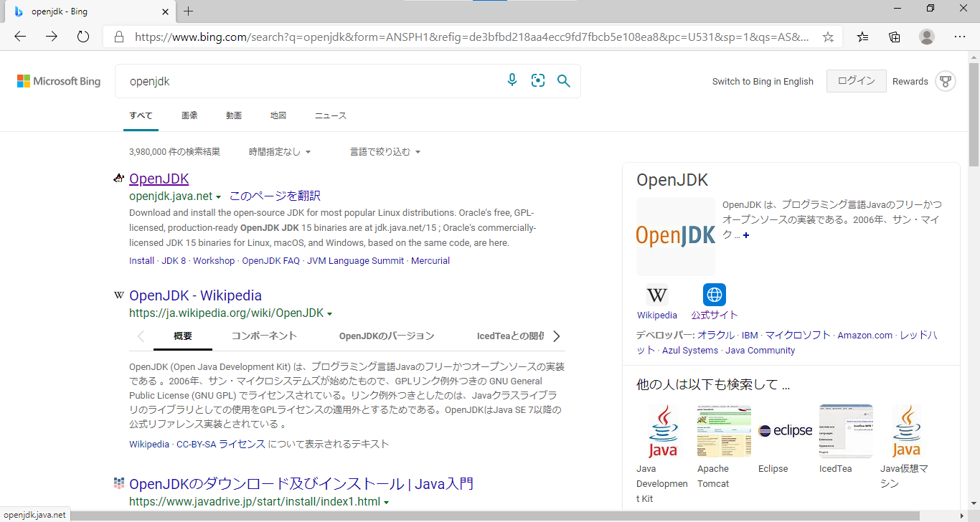The width and height of the screenshot is (980, 522).
Task: Close the openjdk - Bing tab
Action: click(165, 11)
